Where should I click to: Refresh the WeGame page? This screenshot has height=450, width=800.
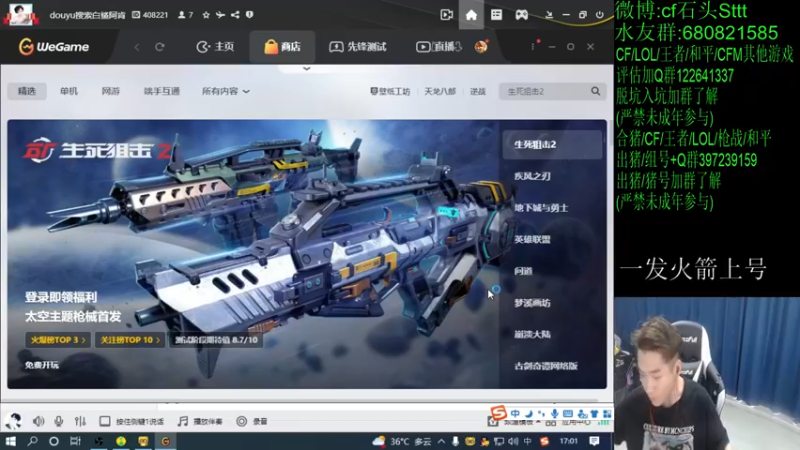click(x=160, y=47)
